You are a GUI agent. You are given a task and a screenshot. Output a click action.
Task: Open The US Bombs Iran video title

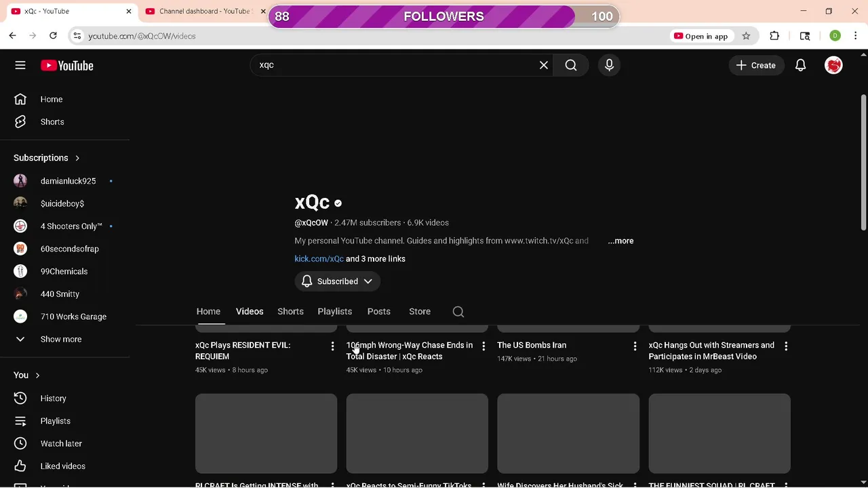coord(532,345)
